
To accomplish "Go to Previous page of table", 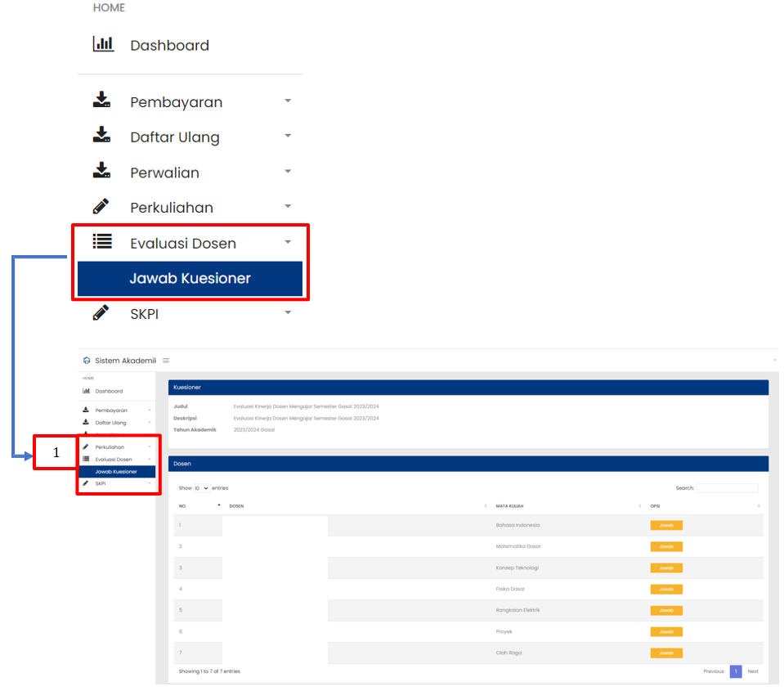I will [714, 671].
